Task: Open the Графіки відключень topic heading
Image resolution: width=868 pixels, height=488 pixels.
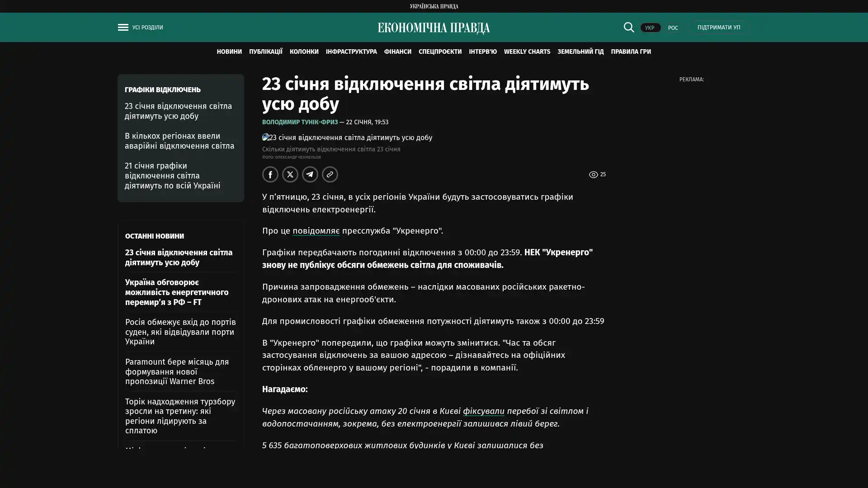Action: point(163,89)
